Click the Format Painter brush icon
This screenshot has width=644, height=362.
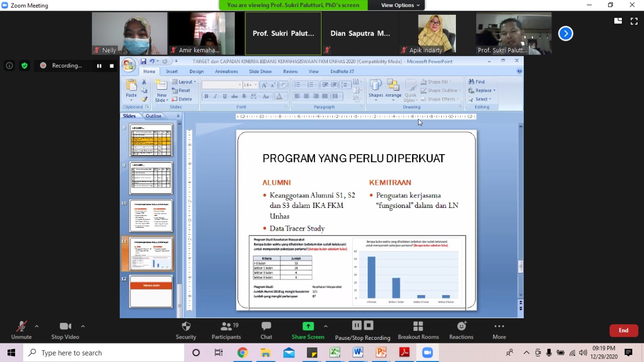coord(144,99)
